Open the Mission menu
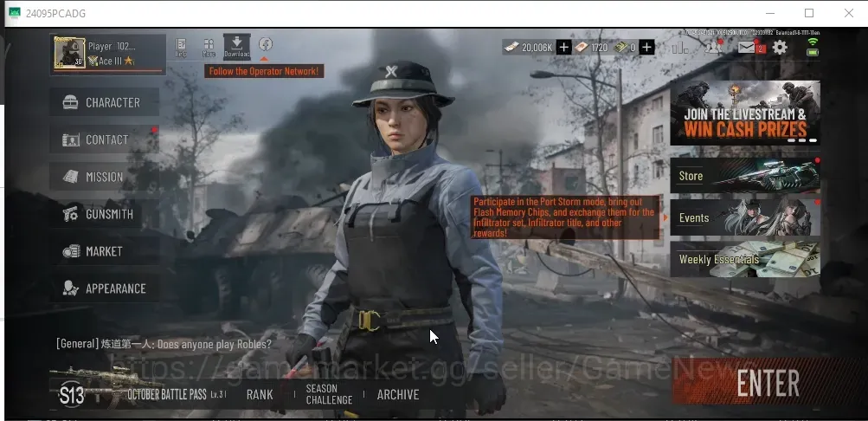 (105, 177)
